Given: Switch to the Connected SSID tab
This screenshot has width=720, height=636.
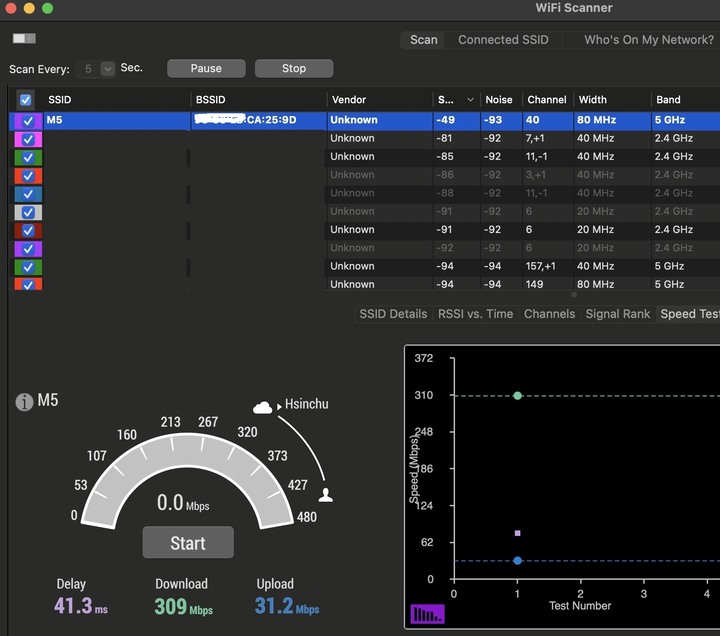Looking at the screenshot, I should tap(503, 40).
